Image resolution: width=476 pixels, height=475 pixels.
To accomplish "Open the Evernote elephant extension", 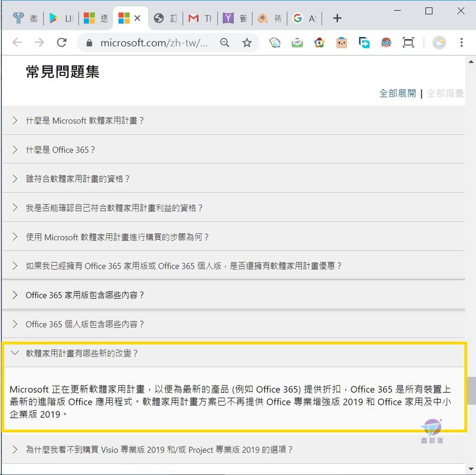I will (275, 42).
